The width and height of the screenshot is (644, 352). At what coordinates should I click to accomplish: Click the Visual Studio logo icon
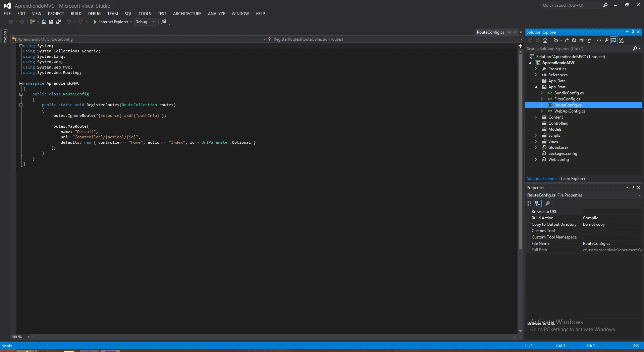(7, 6)
